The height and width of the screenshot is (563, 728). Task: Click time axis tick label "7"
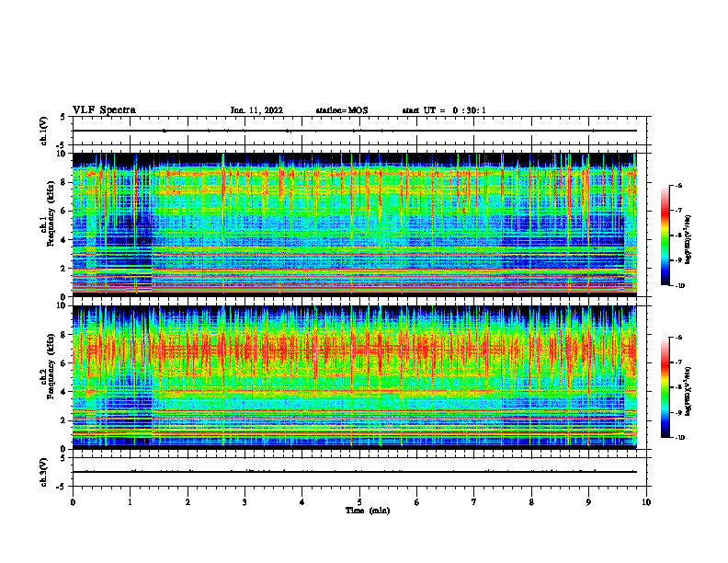(474, 502)
